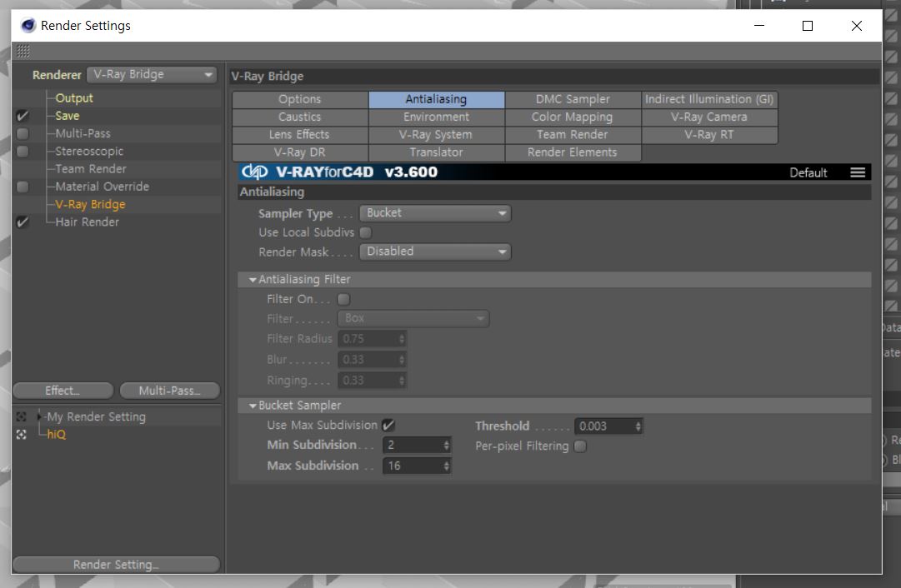Open the Environment tab
Viewport: 901px width, 588px height.
click(x=437, y=117)
